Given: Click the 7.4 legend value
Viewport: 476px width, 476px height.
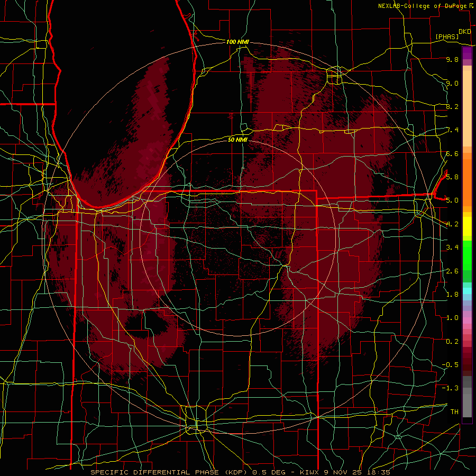Looking at the screenshot, I should (x=452, y=130).
